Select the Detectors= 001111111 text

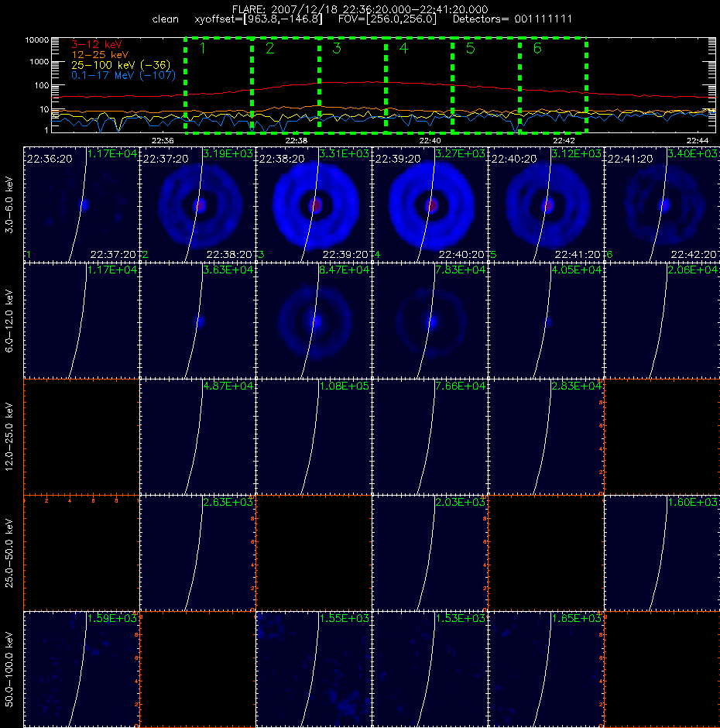point(513,19)
